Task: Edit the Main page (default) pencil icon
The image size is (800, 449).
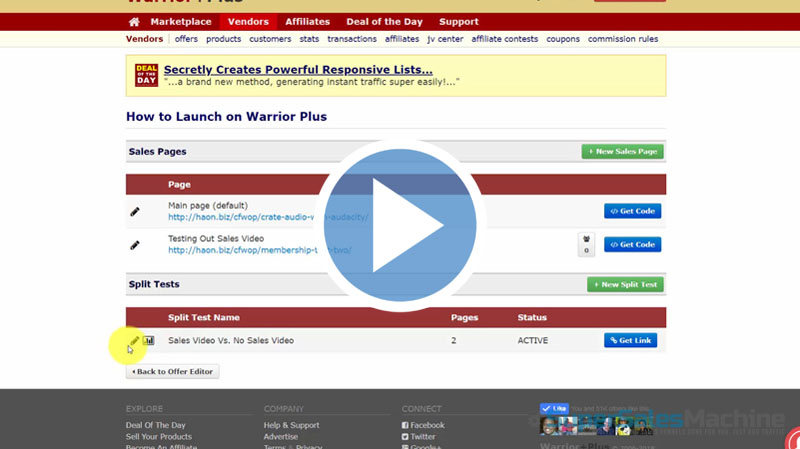Action: [135, 212]
